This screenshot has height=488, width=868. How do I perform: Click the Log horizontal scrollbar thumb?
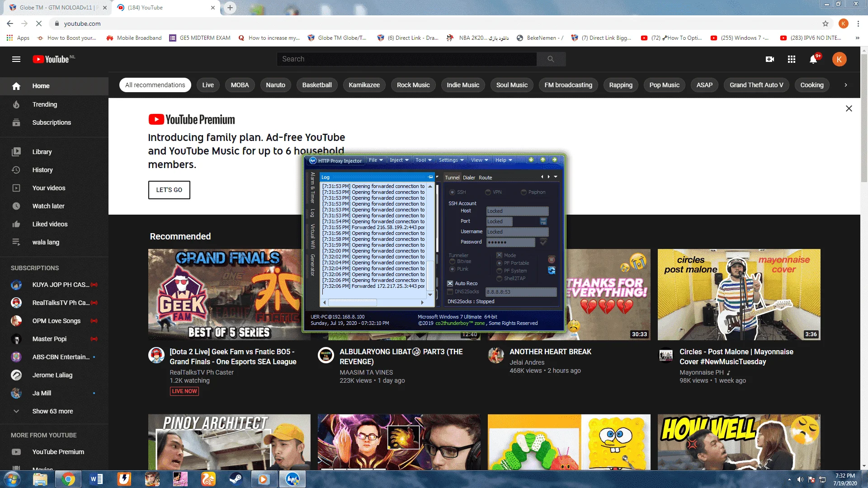[353, 302]
